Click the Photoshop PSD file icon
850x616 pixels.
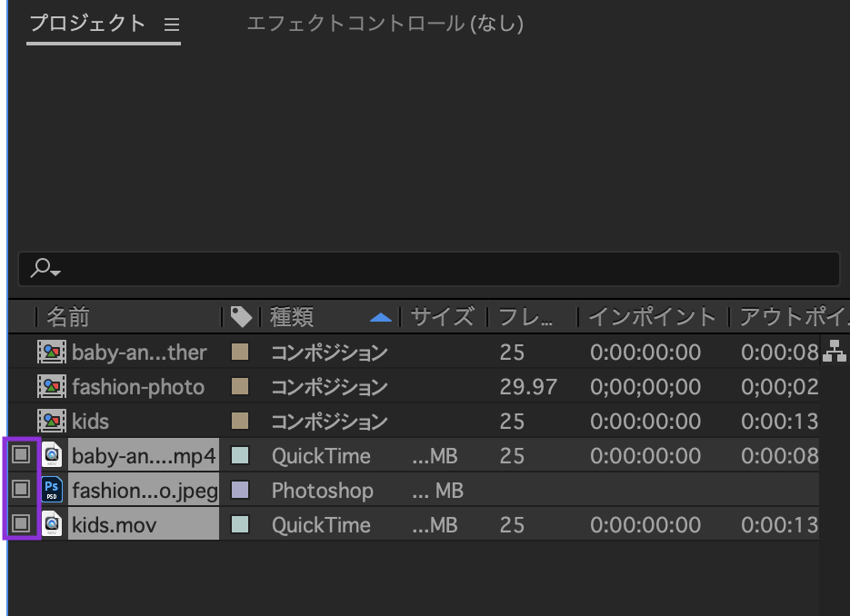(x=53, y=491)
